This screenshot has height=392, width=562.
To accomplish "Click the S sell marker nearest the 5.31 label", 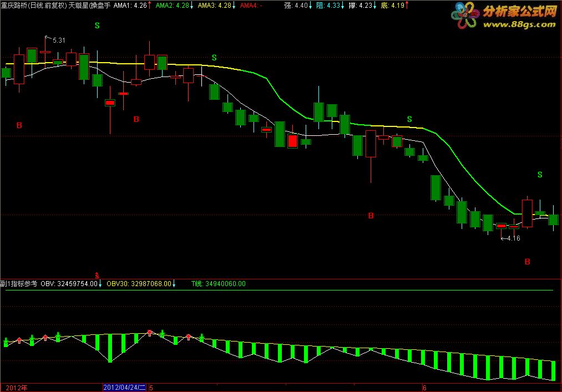I will (97, 26).
